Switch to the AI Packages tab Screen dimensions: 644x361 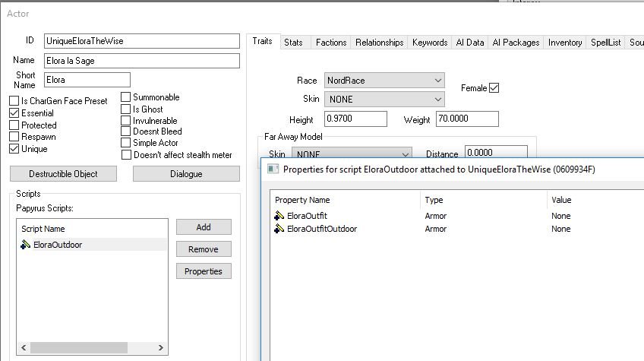(516, 43)
